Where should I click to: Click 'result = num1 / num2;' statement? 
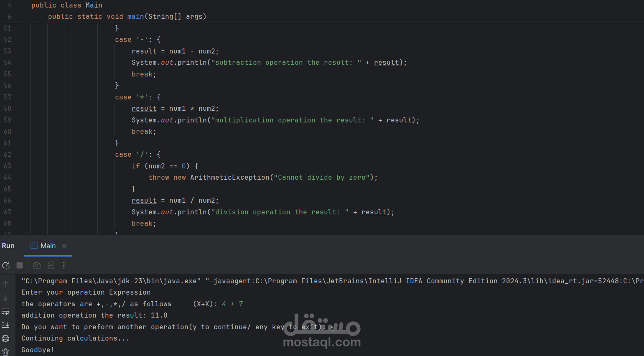[175, 201]
